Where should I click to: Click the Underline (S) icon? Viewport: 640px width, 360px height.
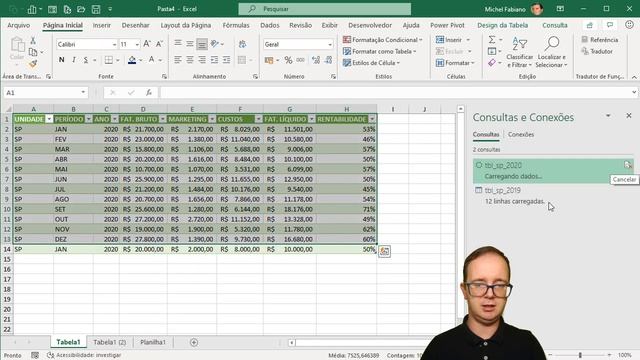tap(86, 60)
